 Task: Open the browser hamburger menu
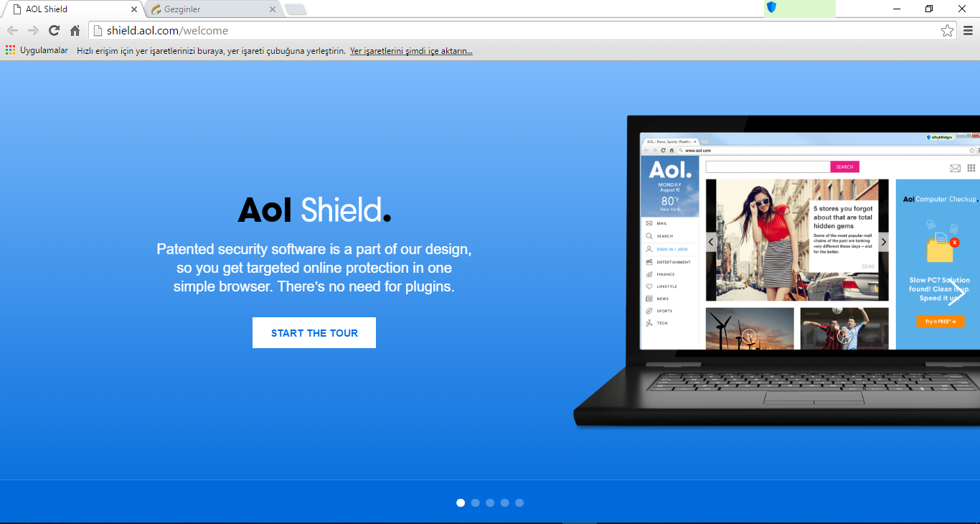coord(968,31)
